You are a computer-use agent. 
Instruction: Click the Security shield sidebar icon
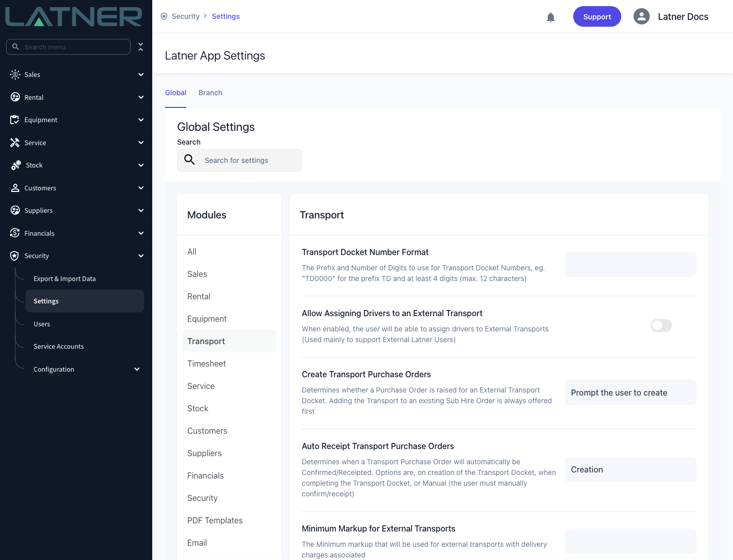(x=15, y=256)
